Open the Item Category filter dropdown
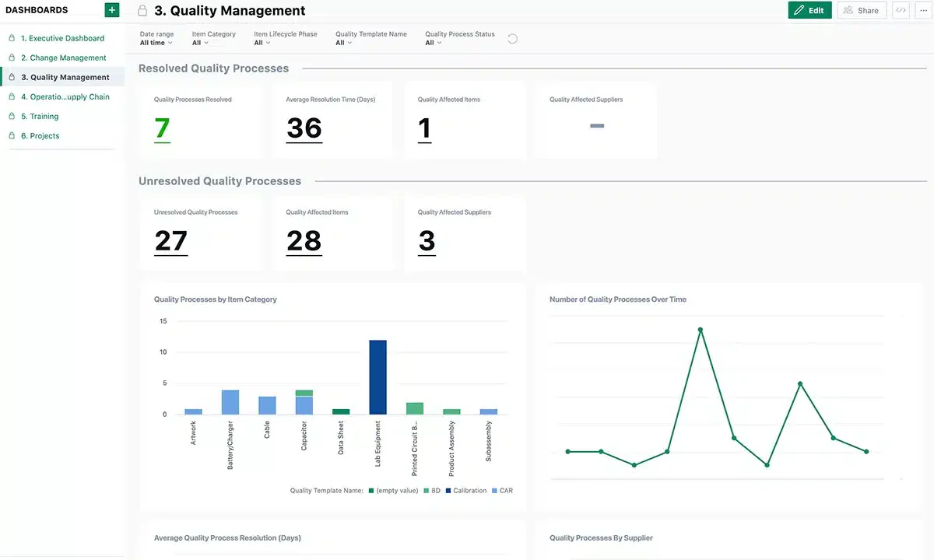This screenshot has width=934, height=560. (x=214, y=38)
